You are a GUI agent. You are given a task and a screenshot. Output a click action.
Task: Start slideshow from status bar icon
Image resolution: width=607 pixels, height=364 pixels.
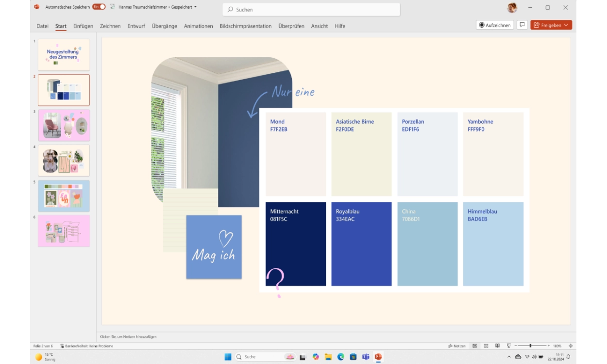pos(508,346)
